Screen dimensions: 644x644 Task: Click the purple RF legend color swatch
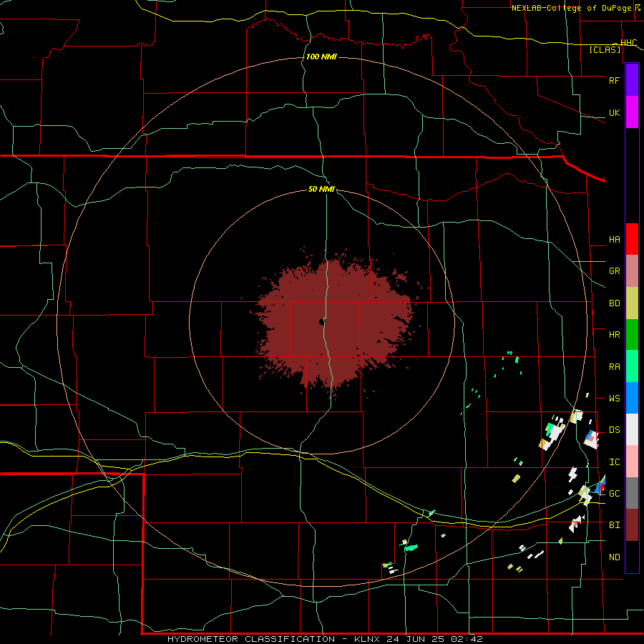pyautogui.click(x=632, y=80)
